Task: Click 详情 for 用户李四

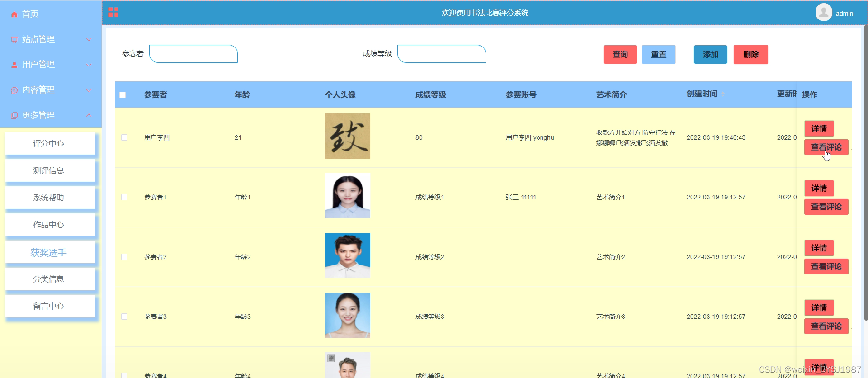Action: (819, 128)
